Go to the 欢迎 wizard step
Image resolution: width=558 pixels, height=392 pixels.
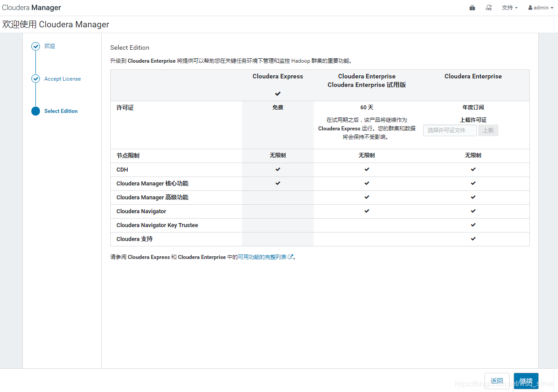(50, 46)
